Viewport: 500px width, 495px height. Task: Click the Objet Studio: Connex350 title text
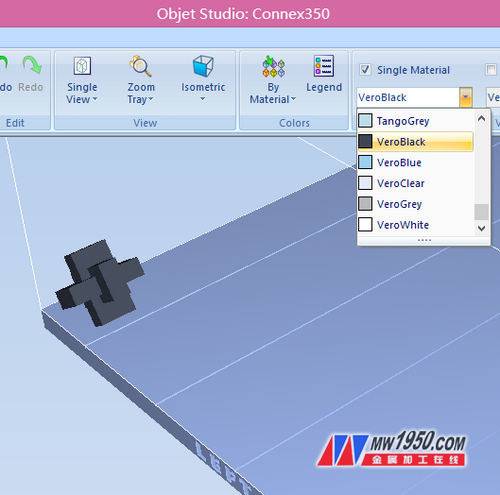(x=243, y=14)
